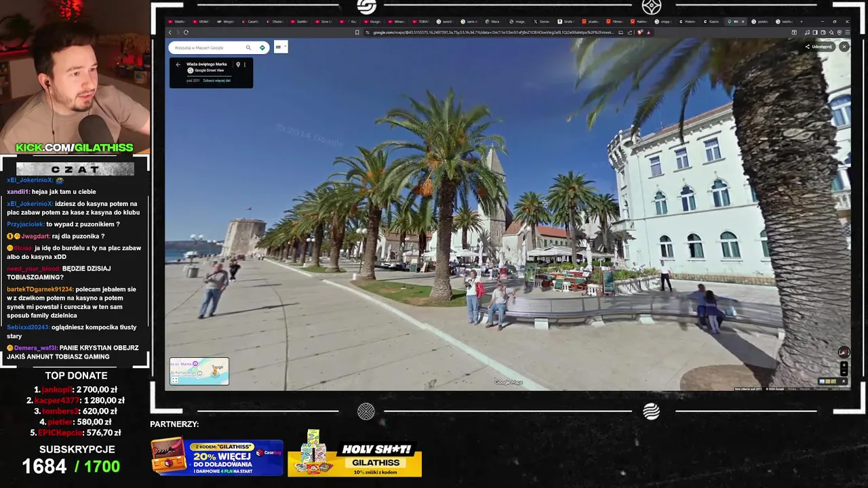The height and width of the screenshot is (488, 868).
Task: Open directions with the blue diamond icon
Action: pyautogui.click(x=262, y=47)
